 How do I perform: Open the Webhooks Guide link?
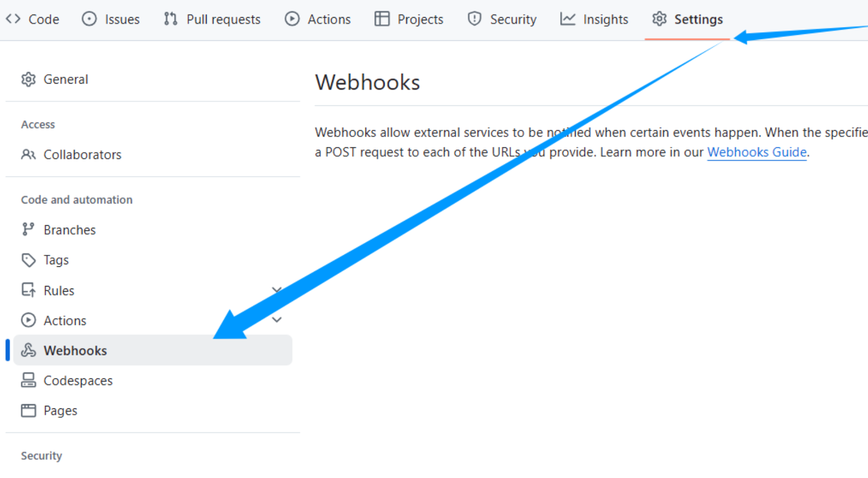756,152
